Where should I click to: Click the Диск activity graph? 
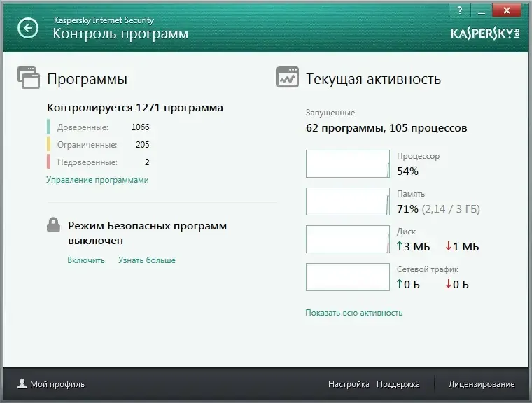[x=348, y=239]
